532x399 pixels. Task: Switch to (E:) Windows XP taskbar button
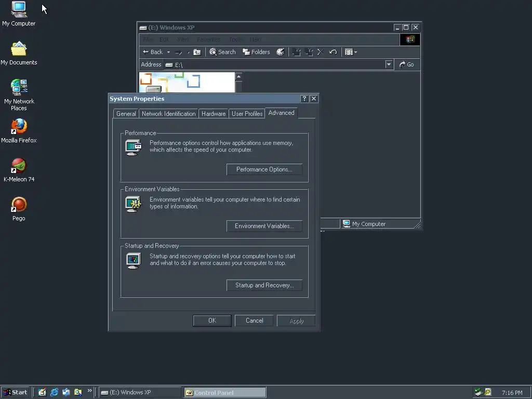pos(140,393)
